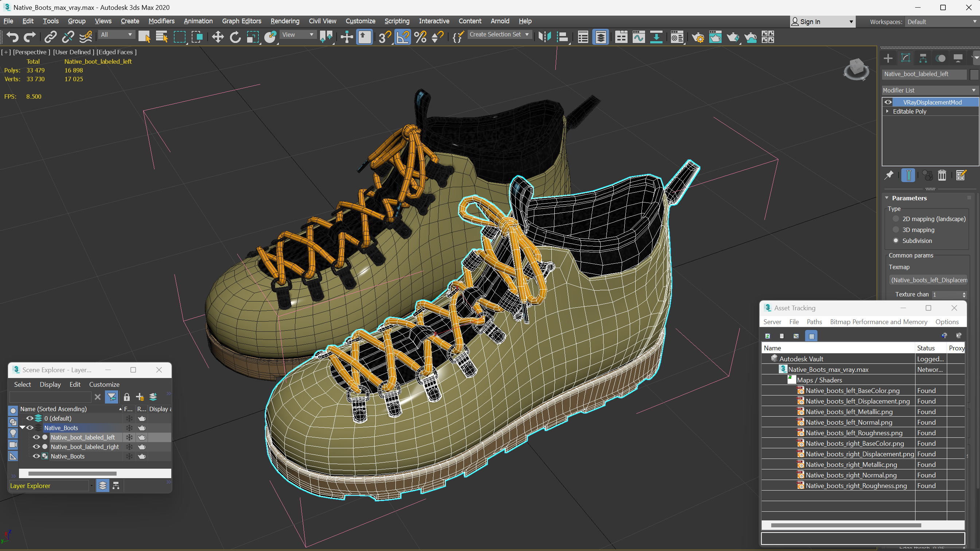This screenshot has height=551, width=980.
Task: Switch to the Motion command panel tab
Action: click(x=940, y=58)
